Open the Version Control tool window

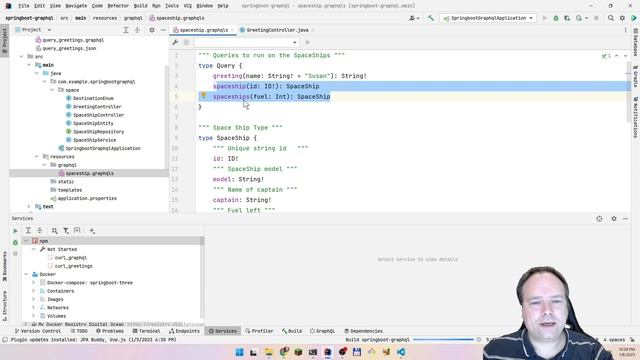(37, 331)
